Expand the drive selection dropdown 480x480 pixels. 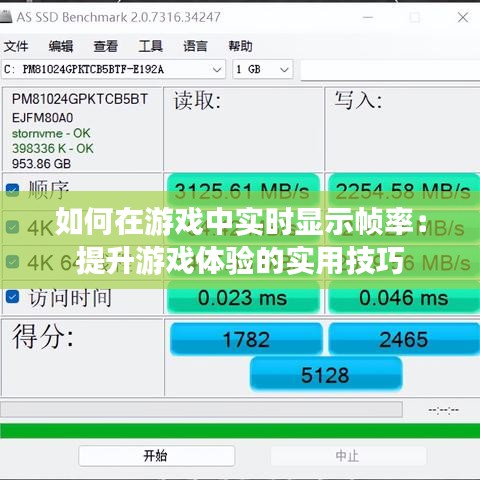113,69
